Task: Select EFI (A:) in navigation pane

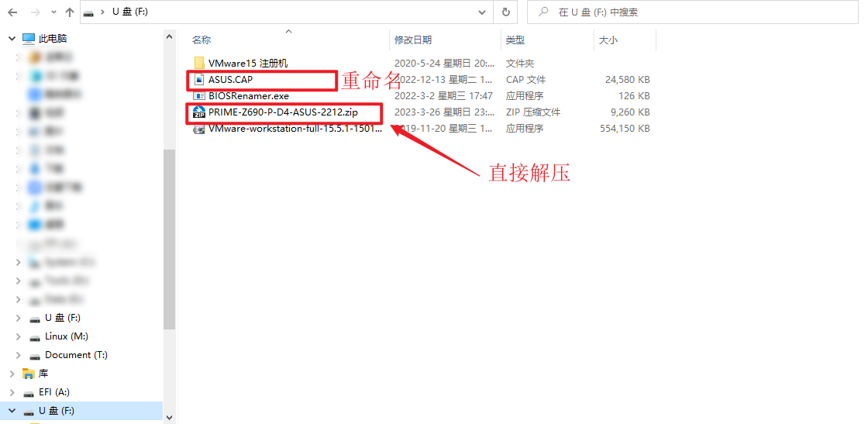Action: pyautogui.click(x=53, y=392)
